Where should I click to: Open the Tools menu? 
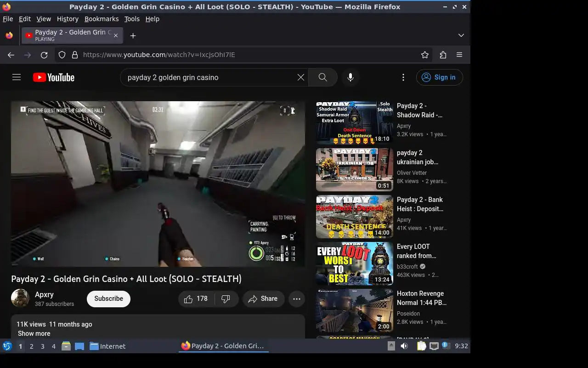coord(132,19)
